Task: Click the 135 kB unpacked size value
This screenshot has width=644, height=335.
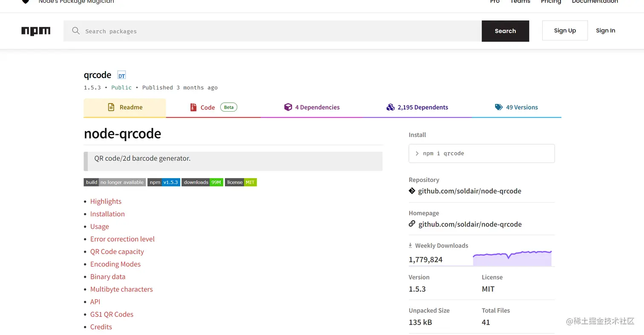Action: coord(420,322)
